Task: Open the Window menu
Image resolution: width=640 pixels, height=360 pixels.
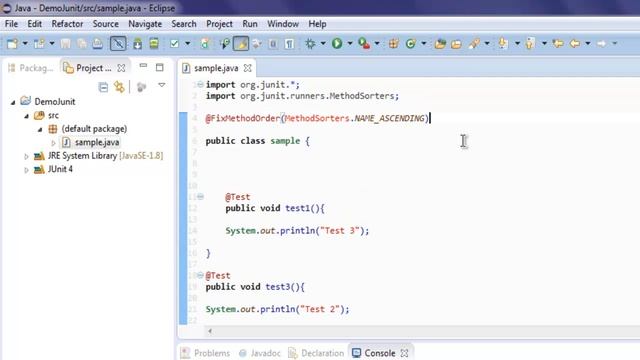Action: [x=283, y=24]
